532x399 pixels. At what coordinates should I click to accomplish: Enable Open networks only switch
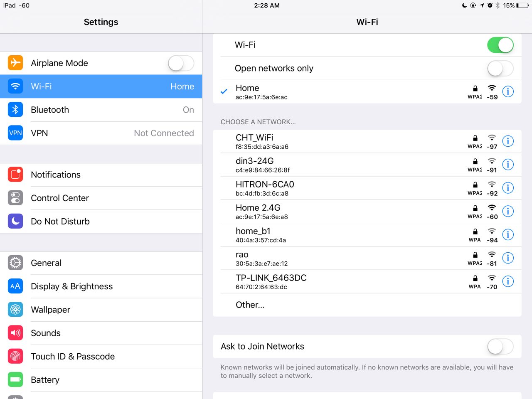pyautogui.click(x=500, y=69)
